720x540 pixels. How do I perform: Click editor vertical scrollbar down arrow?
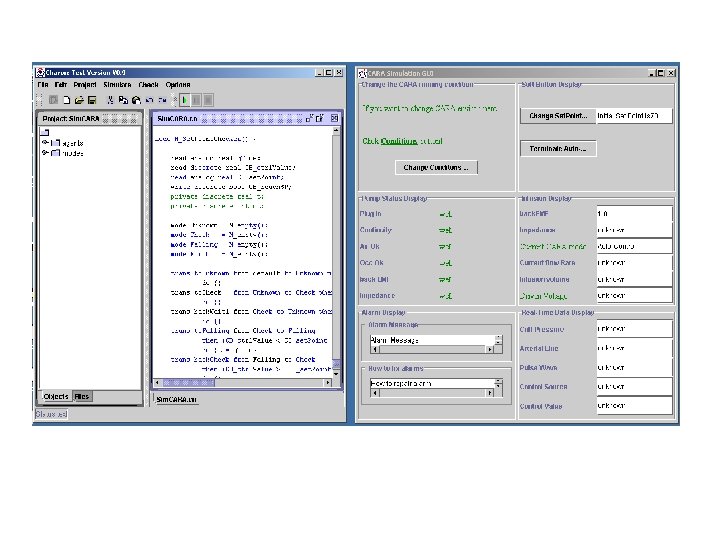point(336,374)
